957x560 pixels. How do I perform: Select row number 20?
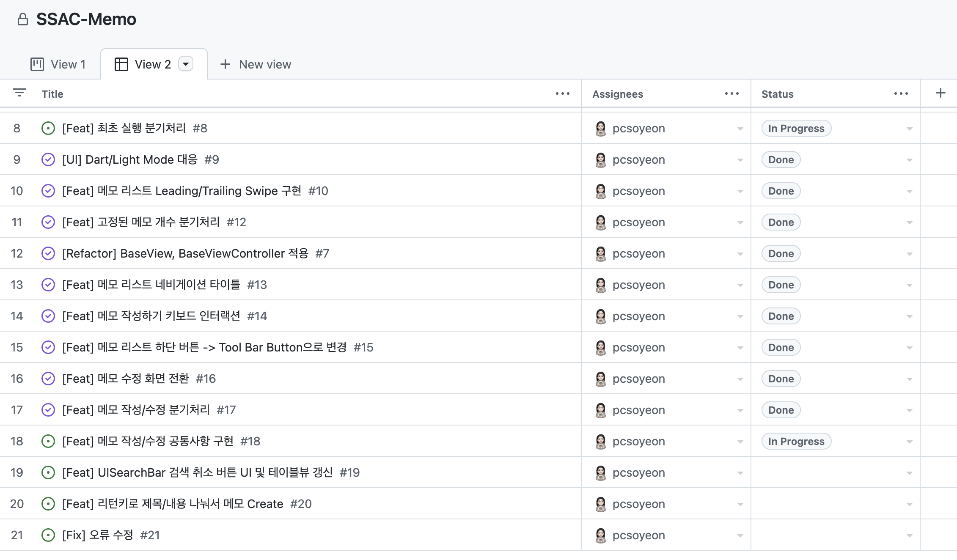[17, 504]
